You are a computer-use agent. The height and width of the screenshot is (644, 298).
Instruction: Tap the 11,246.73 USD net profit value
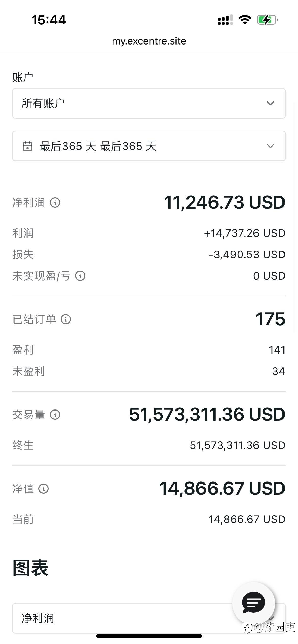click(x=225, y=202)
